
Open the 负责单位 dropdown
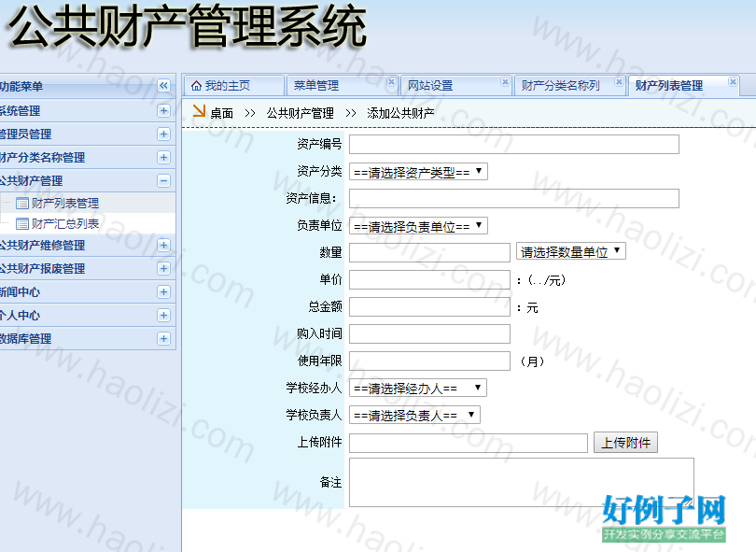point(418,226)
